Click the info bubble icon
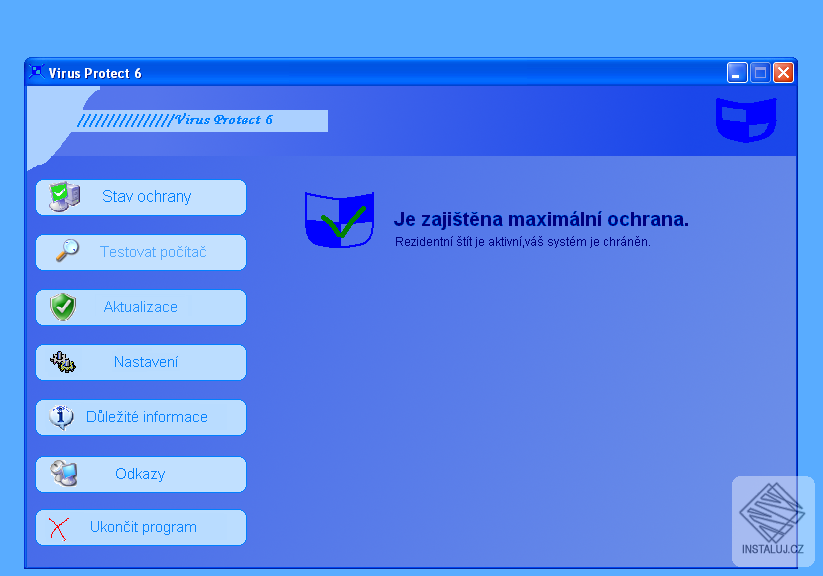The width and height of the screenshot is (823, 576). [61, 417]
